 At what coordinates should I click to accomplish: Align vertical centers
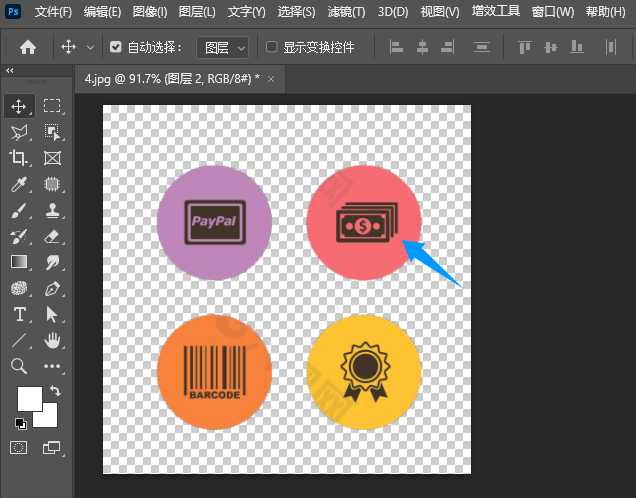551,47
